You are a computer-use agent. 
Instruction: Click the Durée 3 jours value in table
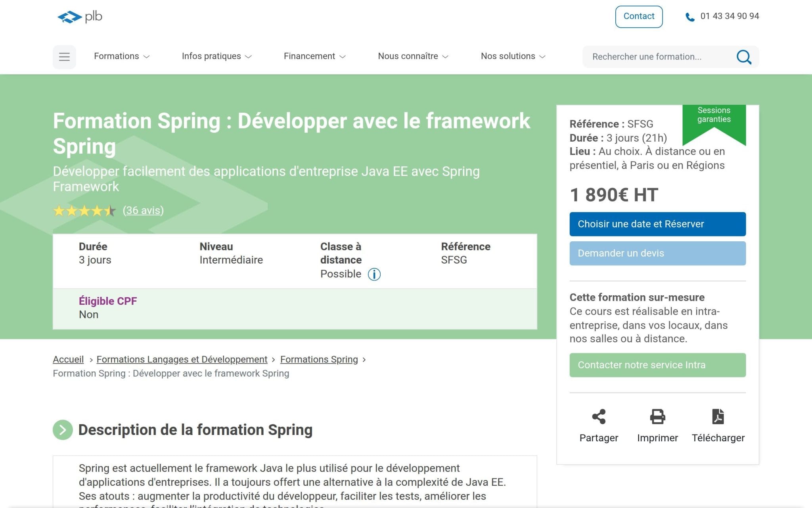(95, 260)
